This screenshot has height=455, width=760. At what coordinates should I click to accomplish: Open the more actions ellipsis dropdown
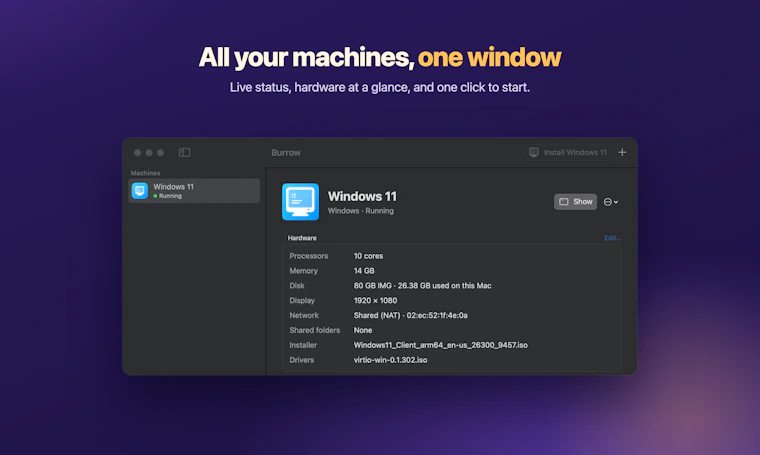tap(611, 202)
